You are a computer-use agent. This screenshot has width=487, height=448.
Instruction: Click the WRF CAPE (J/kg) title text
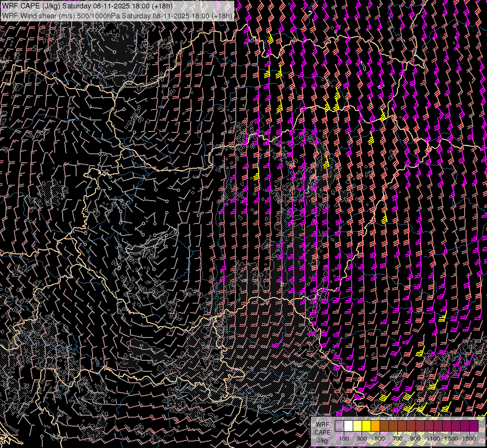(x=31, y=6)
